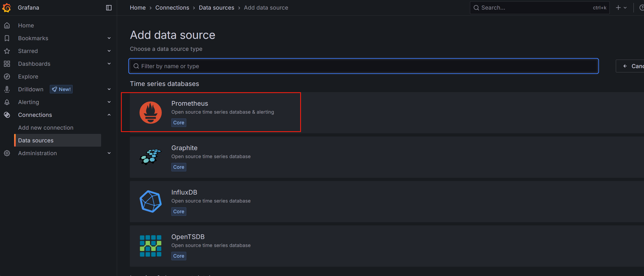The image size is (644, 276).
Task: Click the Explore compass icon
Action: 7,77
